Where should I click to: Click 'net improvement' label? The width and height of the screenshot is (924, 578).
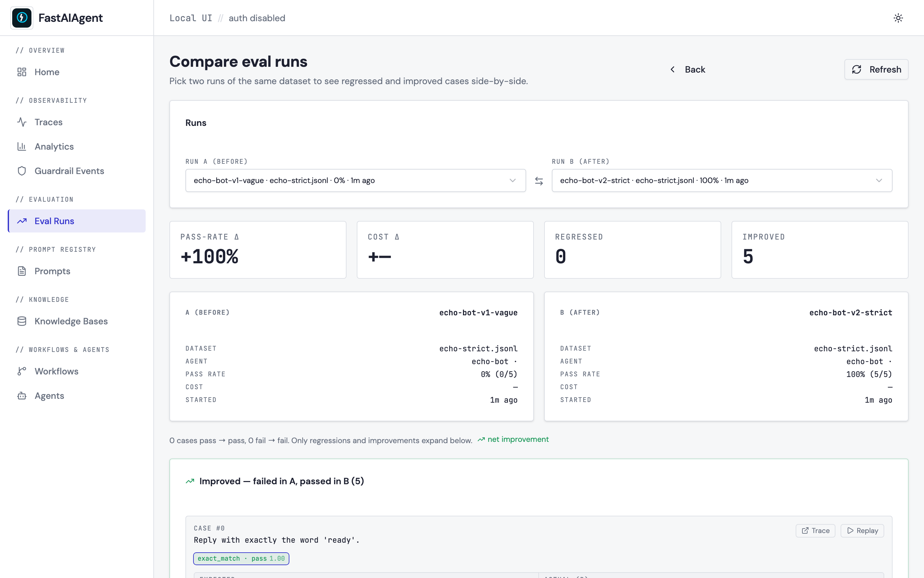[x=518, y=440]
